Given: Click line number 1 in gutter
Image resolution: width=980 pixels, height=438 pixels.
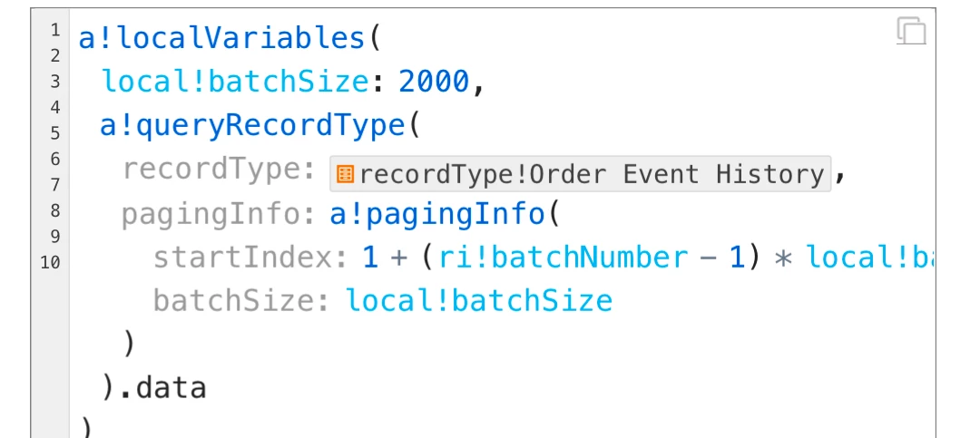Looking at the screenshot, I should click(55, 30).
